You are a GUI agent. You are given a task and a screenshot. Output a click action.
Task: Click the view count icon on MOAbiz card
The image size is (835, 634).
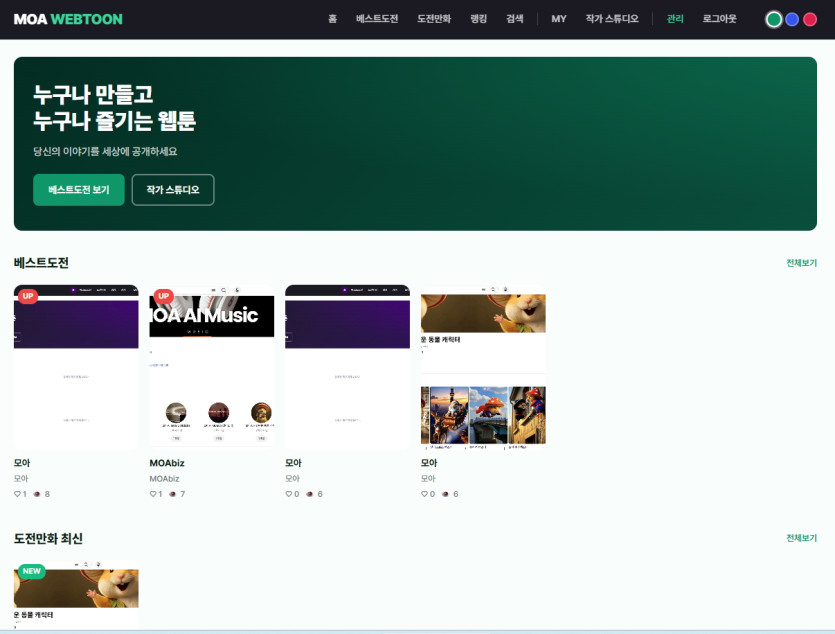click(x=174, y=494)
